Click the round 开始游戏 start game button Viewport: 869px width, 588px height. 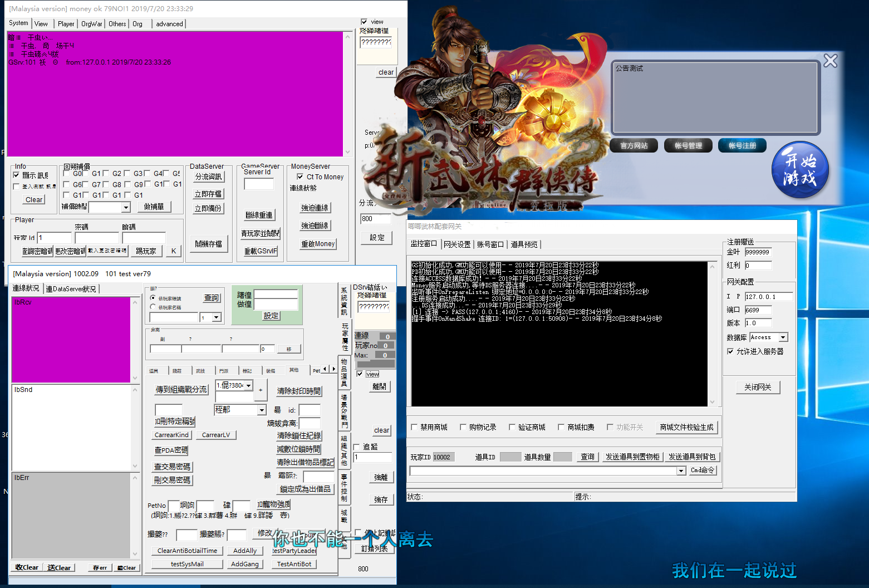(x=800, y=170)
